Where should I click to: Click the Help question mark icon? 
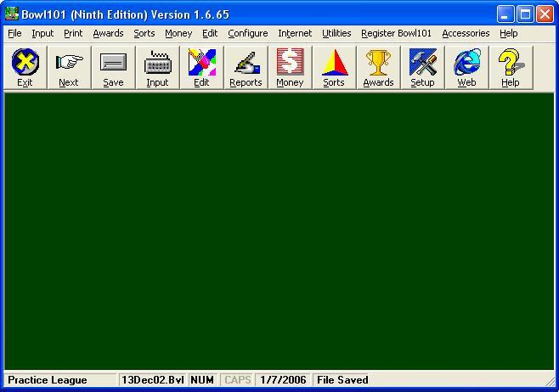(511, 67)
